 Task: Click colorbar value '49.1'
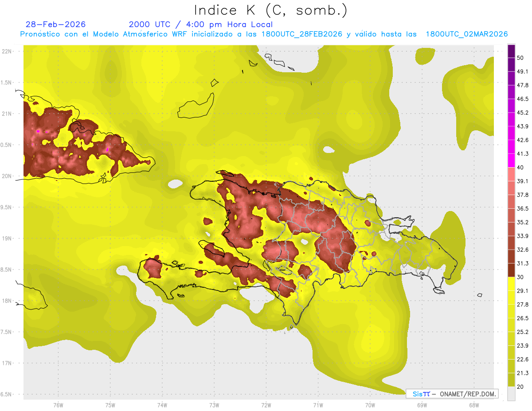pyautogui.click(x=523, y=71)
